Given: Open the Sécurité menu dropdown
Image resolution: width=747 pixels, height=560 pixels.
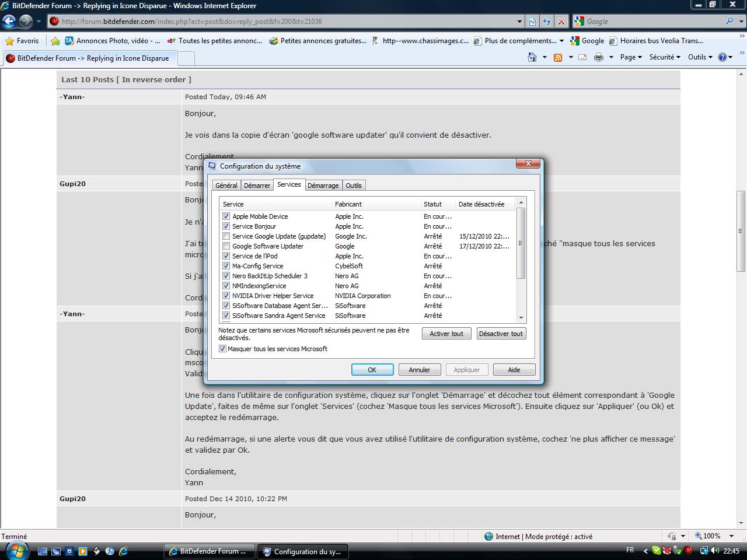Looking at the screenshot, I should [x=665, y=57].
